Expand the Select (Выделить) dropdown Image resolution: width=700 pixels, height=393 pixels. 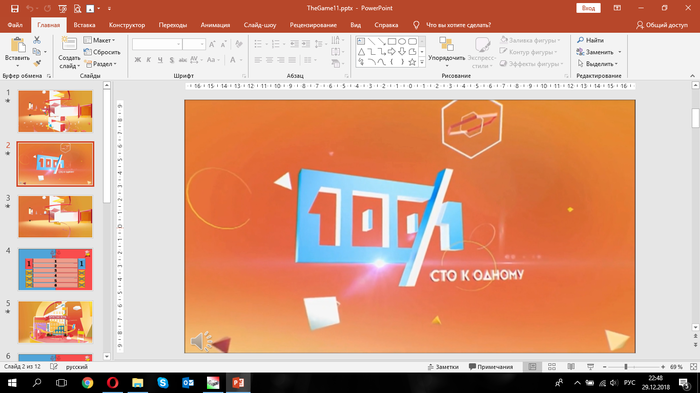point(598,64)
